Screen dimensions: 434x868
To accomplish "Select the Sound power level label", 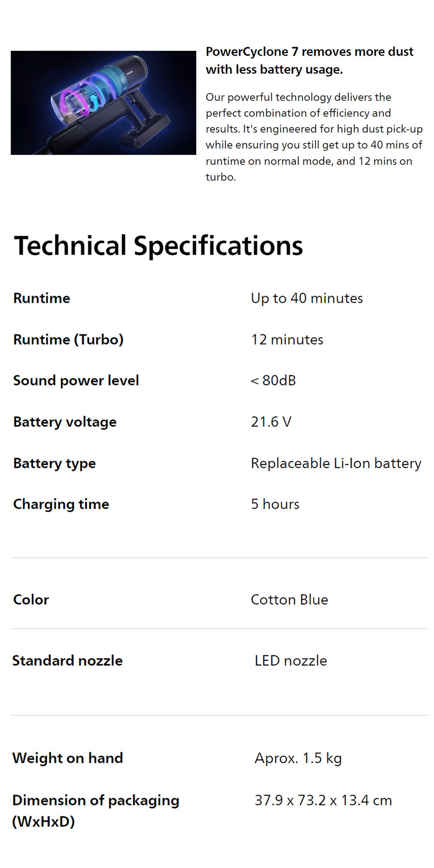I will click(x=76, y=381).
